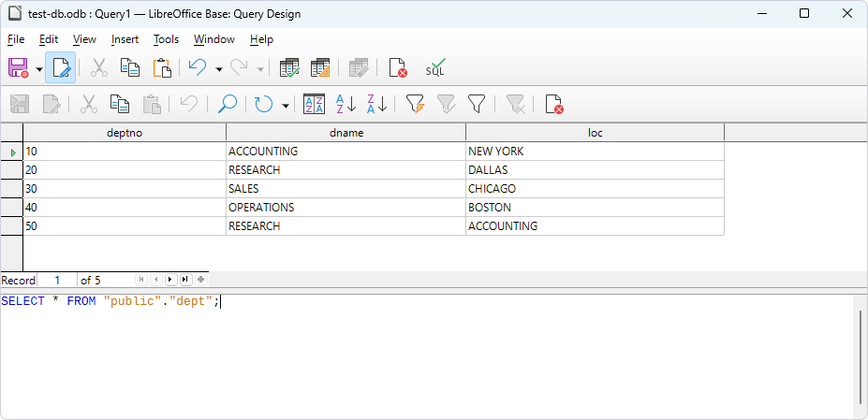Expand the Save button dropdown arrow
The width and height of the screenshot is (868, 420).
click(39, 69)
